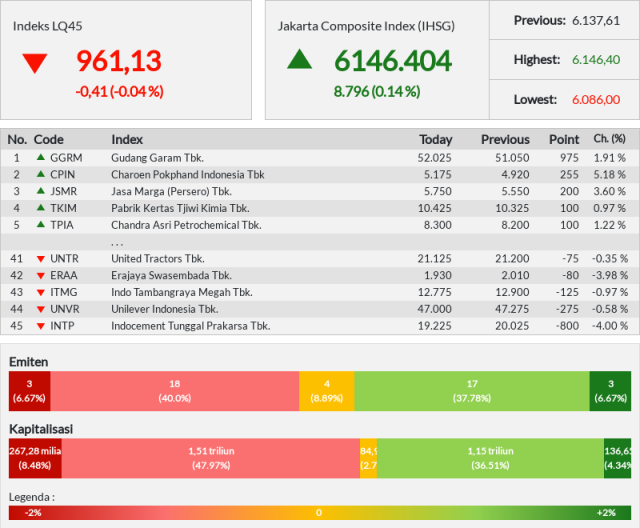
Task: Click CPIN change '5.18 %'
Action: point(609,175)
